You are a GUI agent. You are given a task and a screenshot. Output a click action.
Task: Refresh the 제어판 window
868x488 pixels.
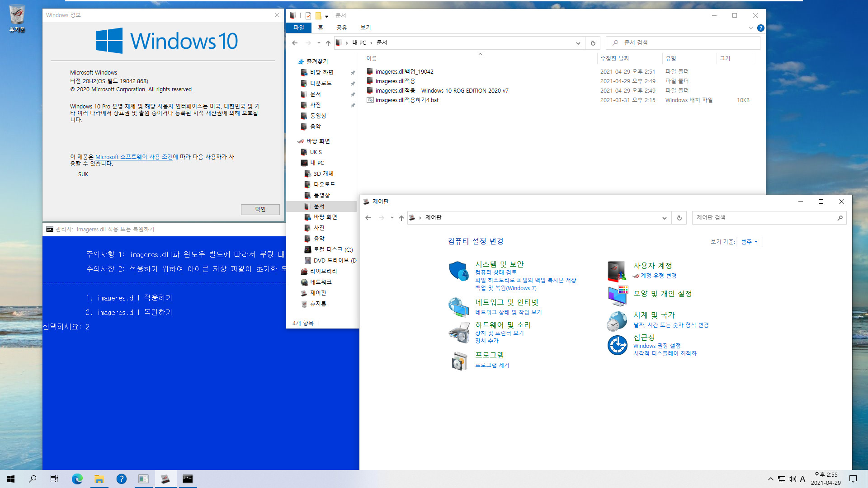pos(679,218)
